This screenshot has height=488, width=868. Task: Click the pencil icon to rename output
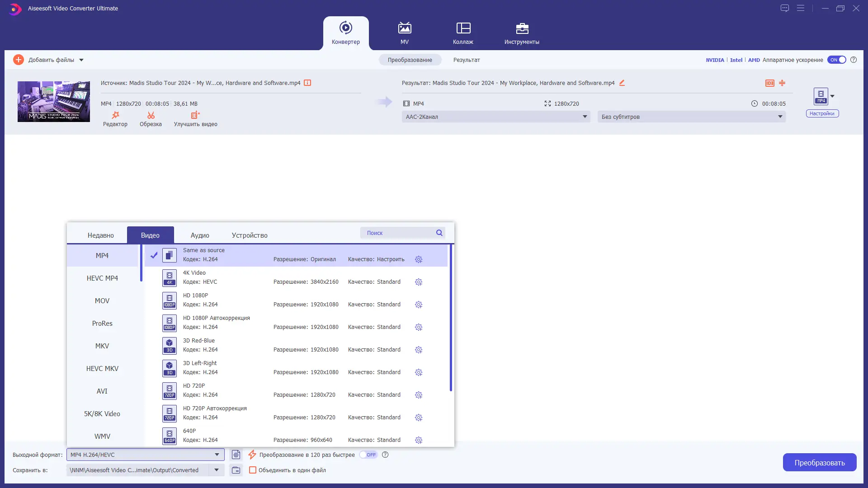pyautogui.click(x=622, y=83)
